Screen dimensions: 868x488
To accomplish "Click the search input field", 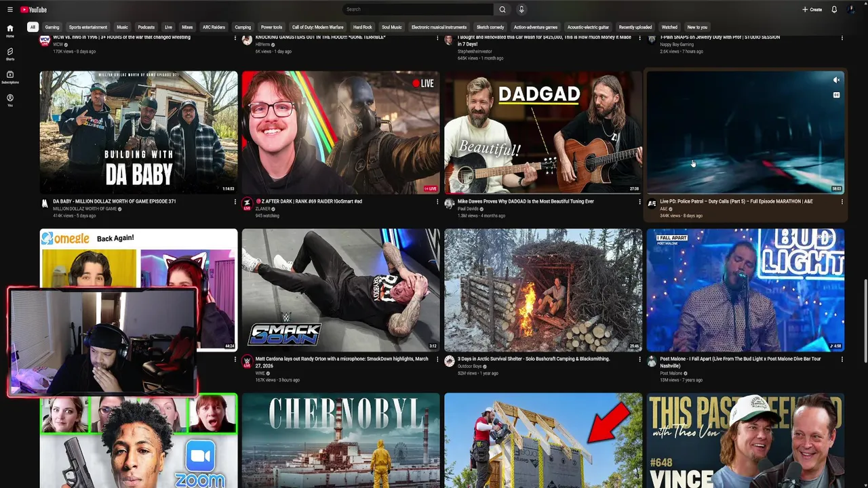I will (418, 9).
